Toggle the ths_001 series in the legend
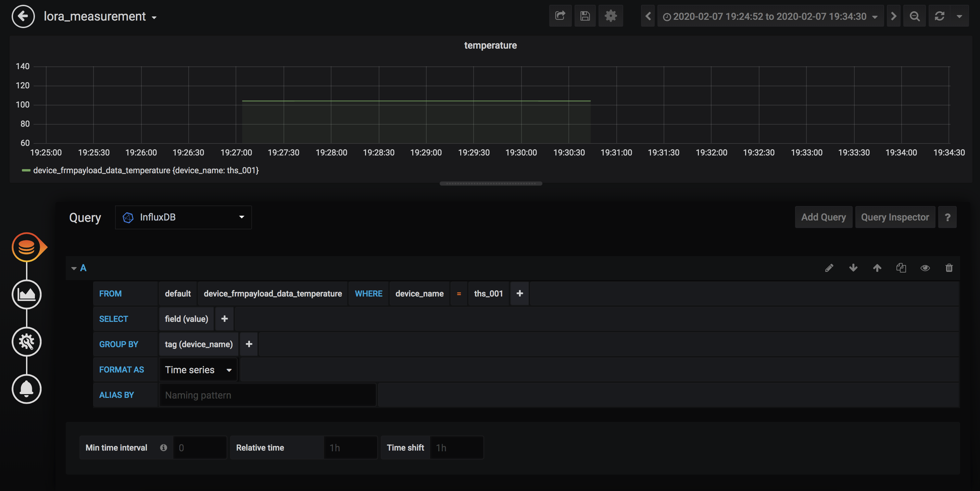The height and width of the screenshot is (491, 980). [x=146, y=171]
